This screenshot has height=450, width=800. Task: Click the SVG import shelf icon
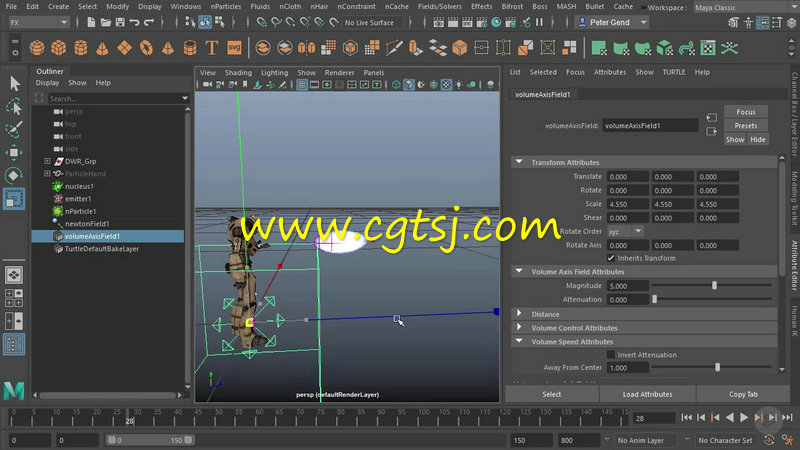(234, 48)
